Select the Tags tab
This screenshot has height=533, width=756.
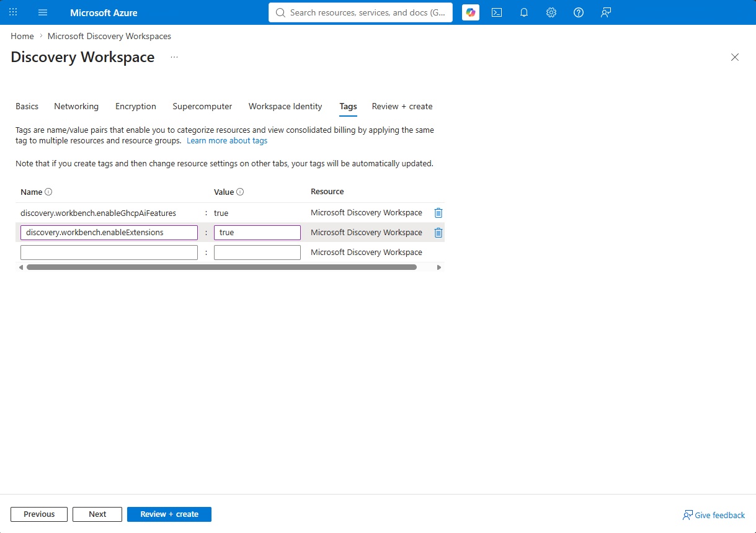pyautogui.click(x=348, y=106)
